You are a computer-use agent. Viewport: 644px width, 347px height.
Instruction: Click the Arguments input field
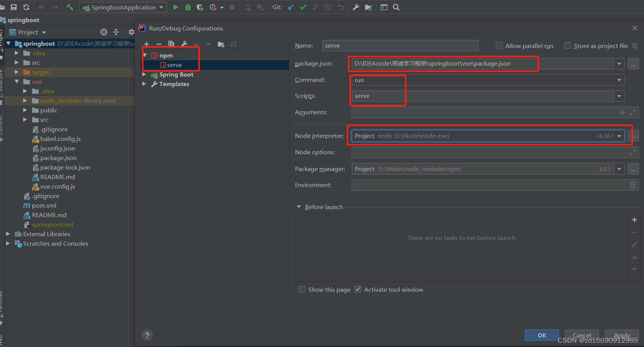(495, 112)
